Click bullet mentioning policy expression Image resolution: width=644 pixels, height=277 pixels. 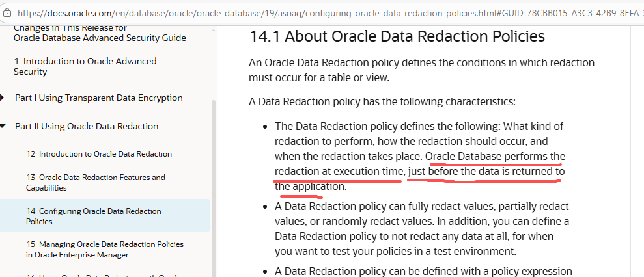pos(423,271)
